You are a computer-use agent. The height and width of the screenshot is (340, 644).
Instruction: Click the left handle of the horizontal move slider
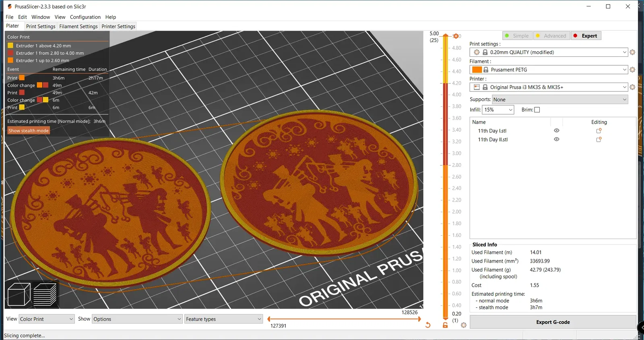269,319
